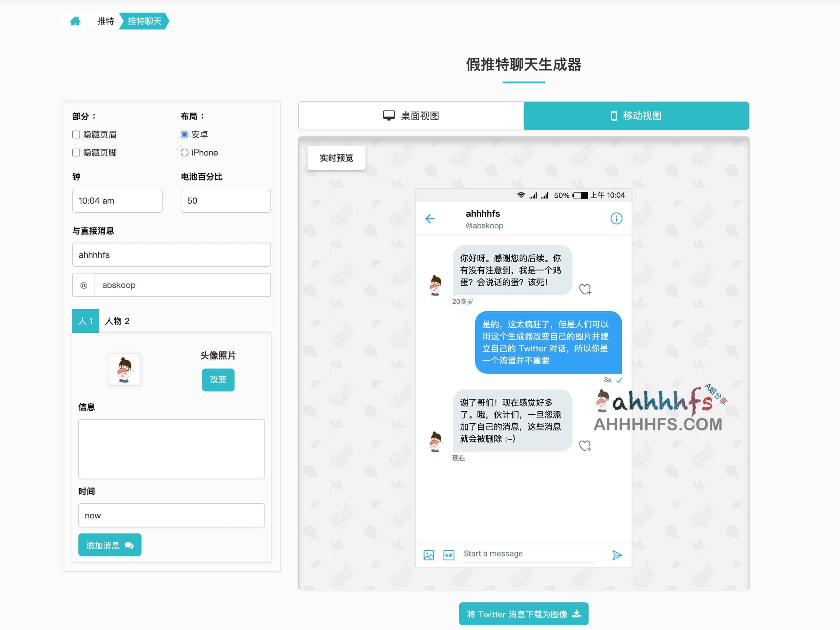Click the avatar photo thumbnail for person 1
This screenshot has width=840, height=630.
125,370
